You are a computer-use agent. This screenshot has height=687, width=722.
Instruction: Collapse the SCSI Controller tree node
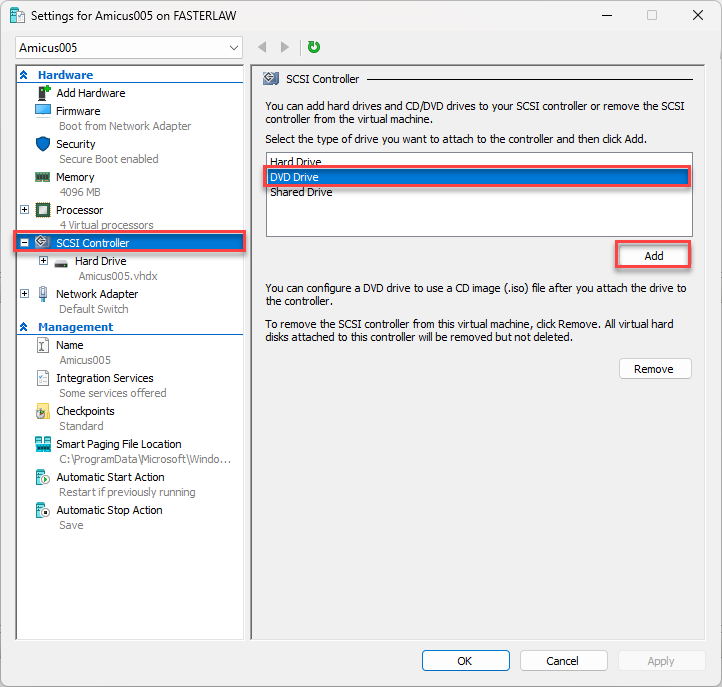24,243
